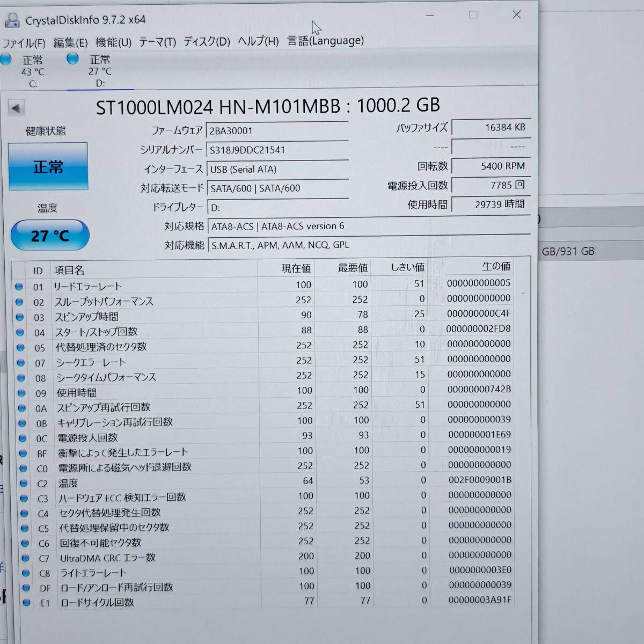Click the serial number field S318J9DDC21541
The width and height of the screenshot is (644, 644).
tap(277, 150)
